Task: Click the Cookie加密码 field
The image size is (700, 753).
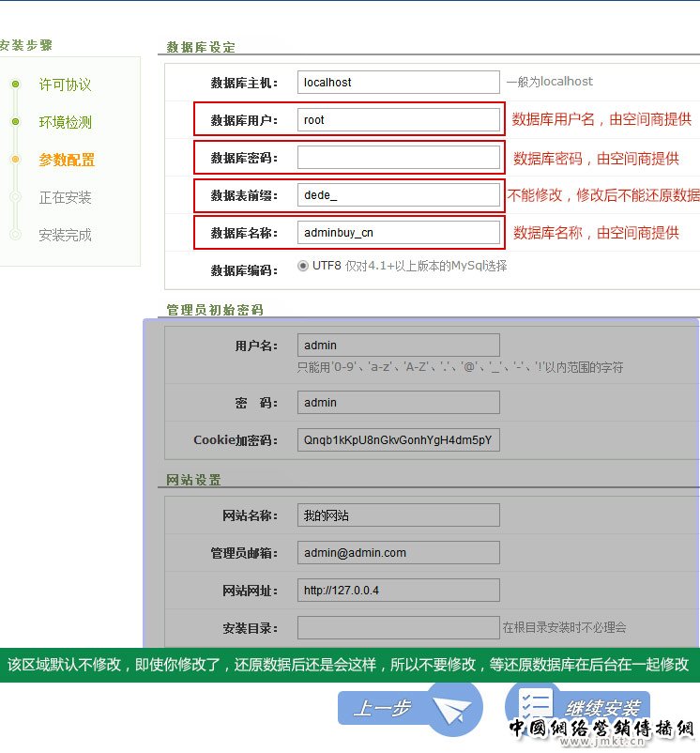Action: point(398,440)
